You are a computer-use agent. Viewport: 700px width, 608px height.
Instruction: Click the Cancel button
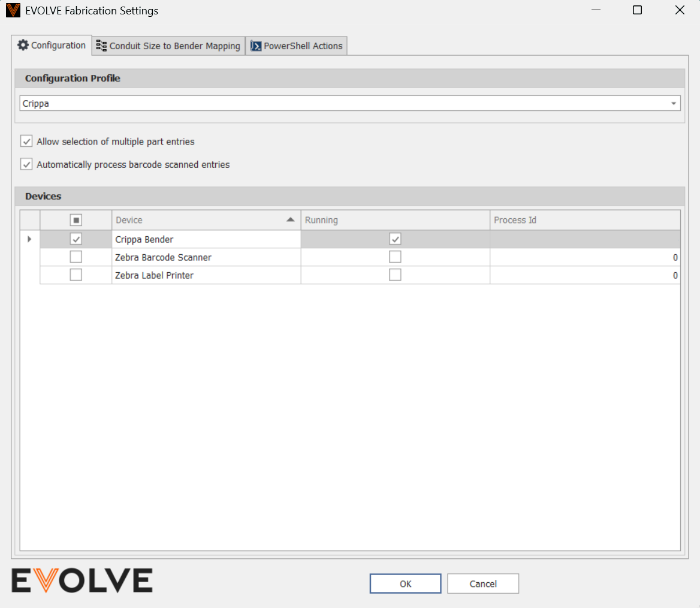tap(483, 584)
